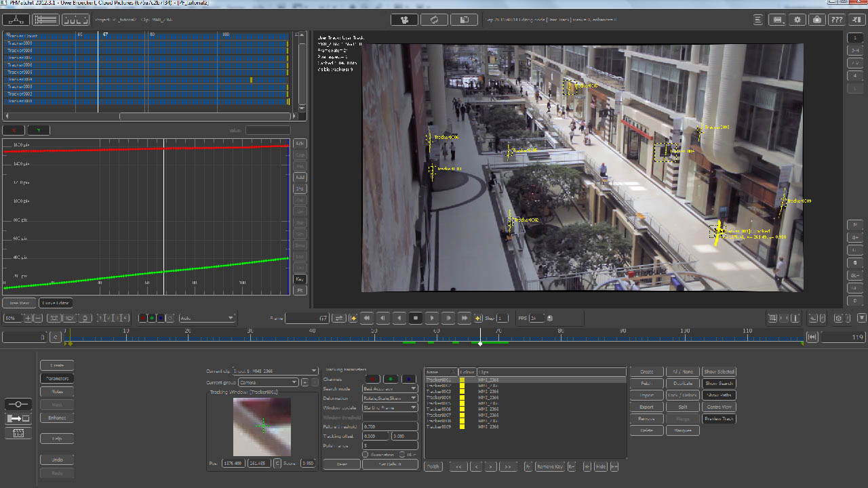Toggle the Preview Track button
This screenshot has width=868, height=488.
pyautogui.click(x=719, y=419)
